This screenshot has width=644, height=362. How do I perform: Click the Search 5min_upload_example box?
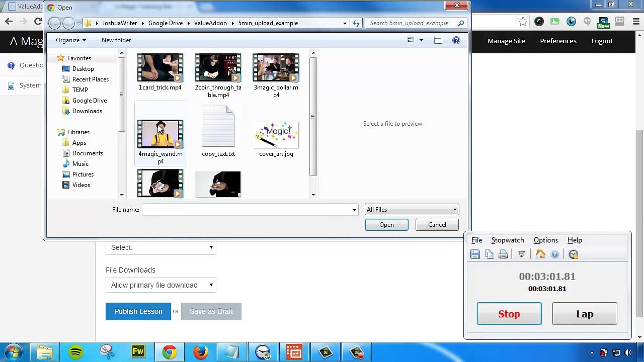[x=417, y=23]
